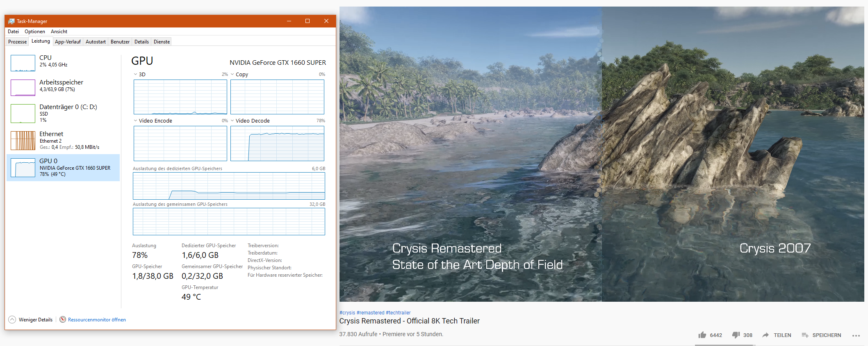Click the 1,6/6,0 GB dedicated memory value
Viewport: 868px width, 346px height.
click(x=200, y=255)
